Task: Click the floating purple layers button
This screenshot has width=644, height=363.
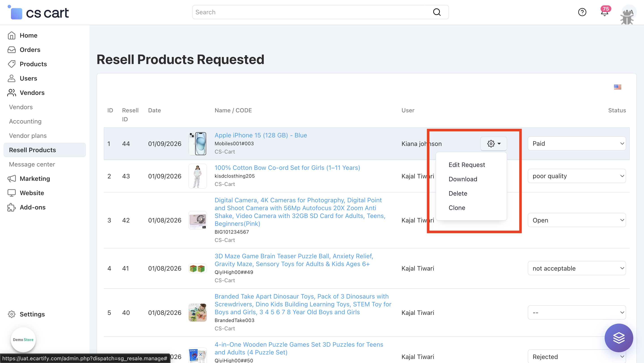Action: 619,338
